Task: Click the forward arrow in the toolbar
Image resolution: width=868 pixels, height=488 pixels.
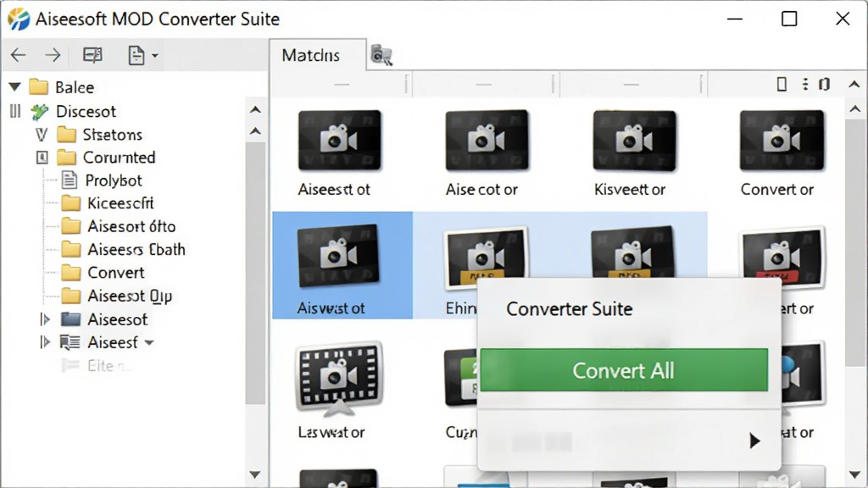Action: pos(53,55)
